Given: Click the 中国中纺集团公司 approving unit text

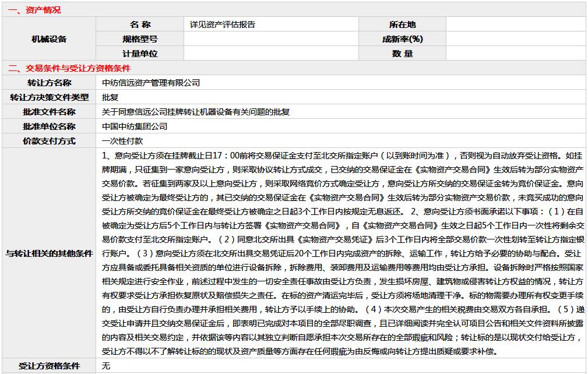Looking at the screenshot, I should tap(135, 126).
